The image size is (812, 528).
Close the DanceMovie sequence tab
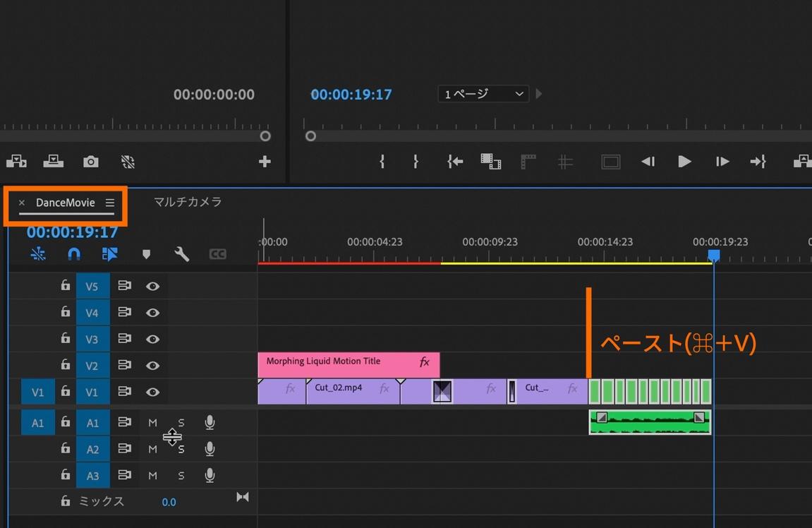22,203
